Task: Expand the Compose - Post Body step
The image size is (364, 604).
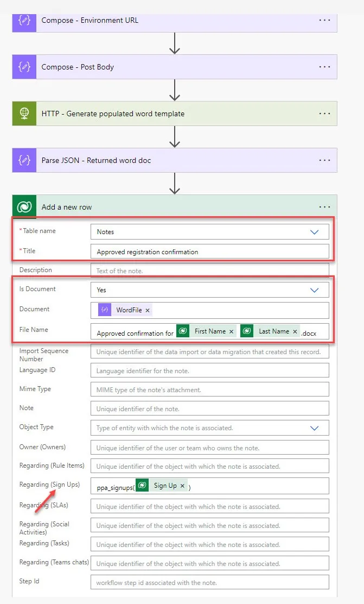Action: pyautogui.click(x=175, y=67)
